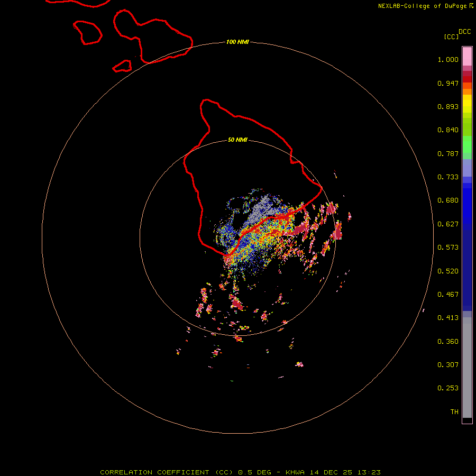Click the 0.627 color scale value
The height and width of the screenshot is (476, 476).
(x=448, y=224)
